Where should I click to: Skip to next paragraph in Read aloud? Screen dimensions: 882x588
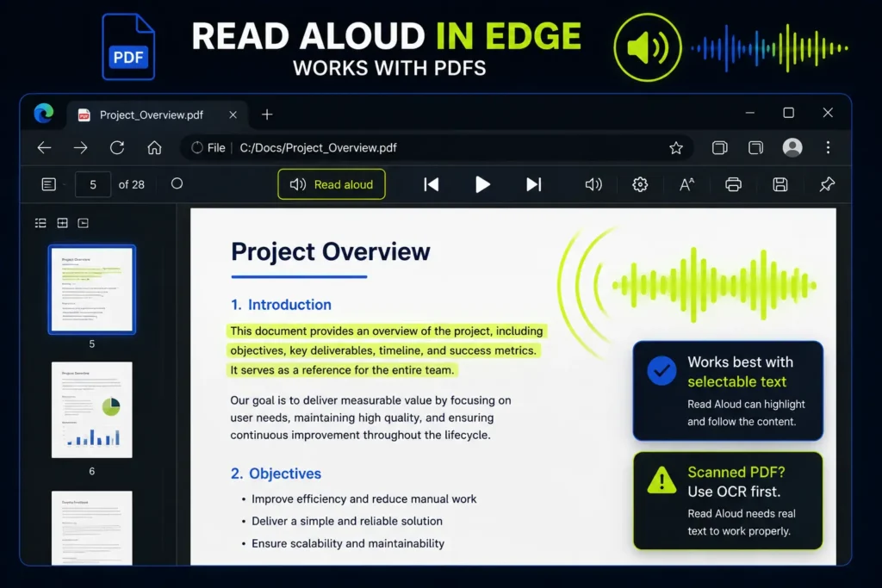point(533,184)
